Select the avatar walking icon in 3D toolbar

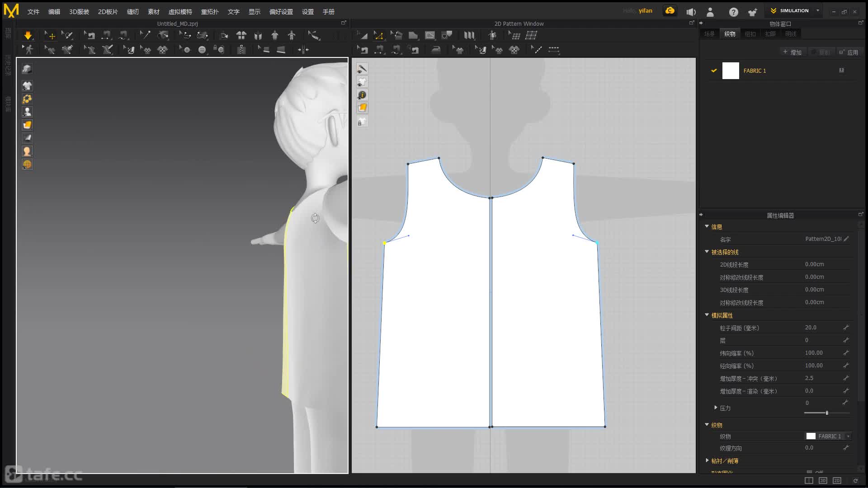click(28, 50)
